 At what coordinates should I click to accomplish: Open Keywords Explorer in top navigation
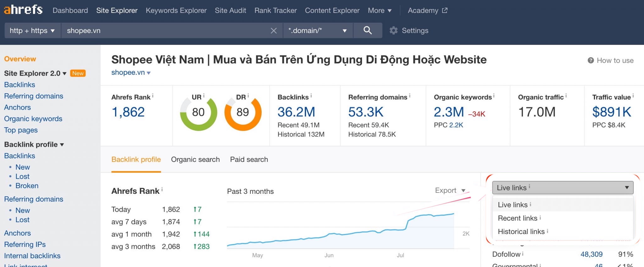click(176, 10)
